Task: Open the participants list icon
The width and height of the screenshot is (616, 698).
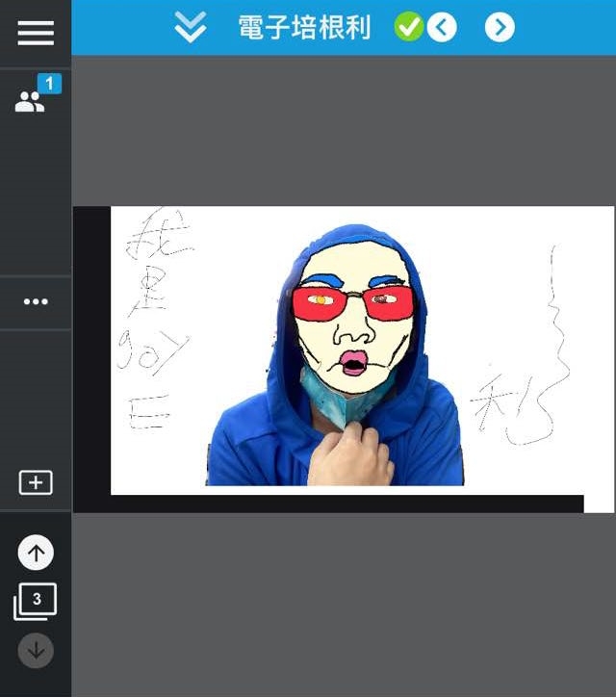Action: pyautogui.click(x=30, y=103)
